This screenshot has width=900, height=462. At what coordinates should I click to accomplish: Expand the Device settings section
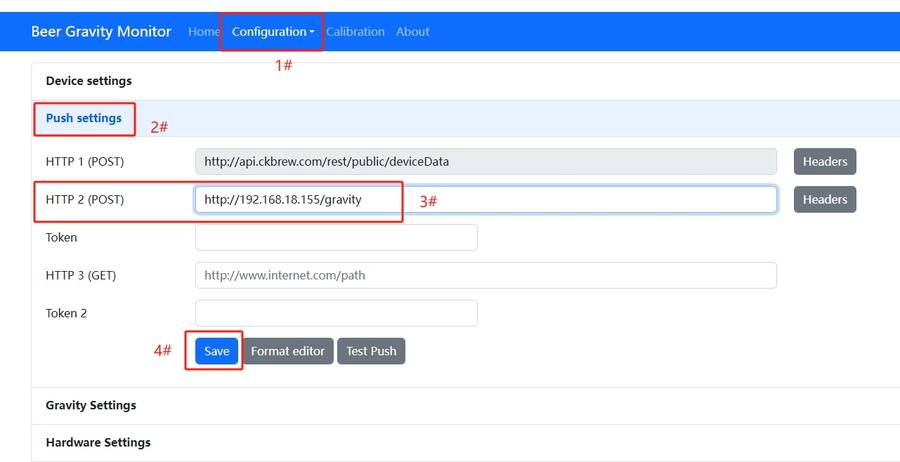(x=89, y=80)
